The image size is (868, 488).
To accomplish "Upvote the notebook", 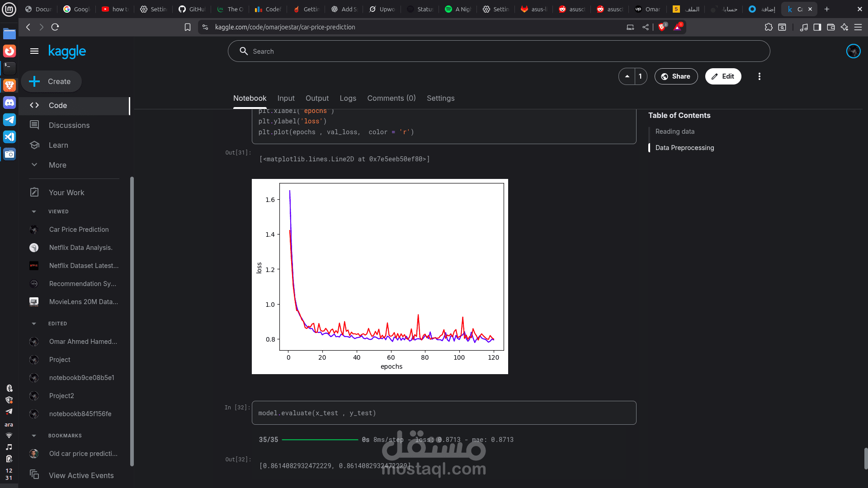I will pyautogui.click(x=627, y=76).
